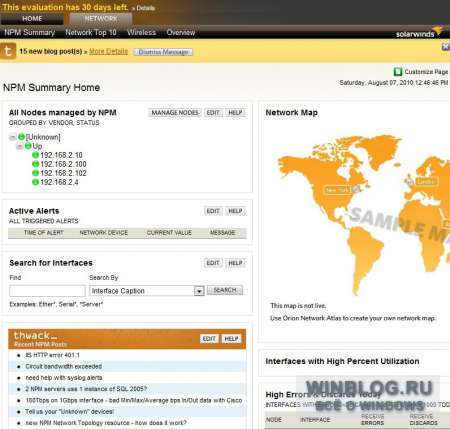Click RECEIVE ERRORS column header
Screen dimensions: 450x429
click(x=373, y=420)
